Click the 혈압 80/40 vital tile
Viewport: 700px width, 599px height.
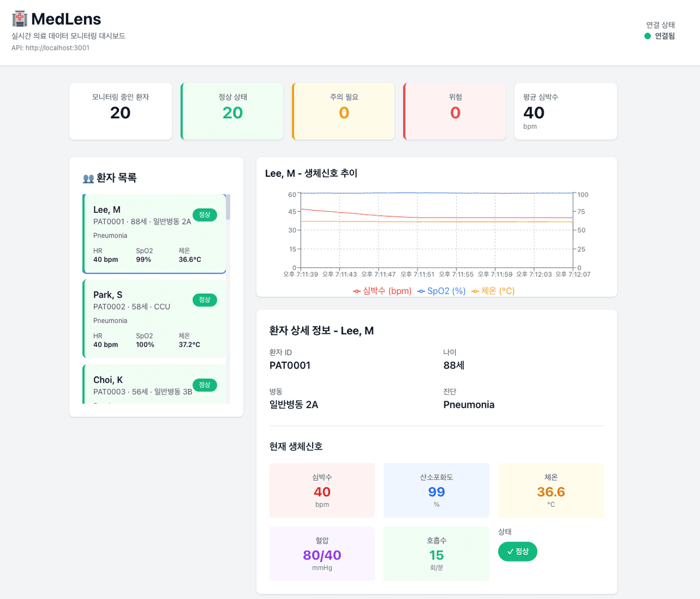tap(322, 554)
